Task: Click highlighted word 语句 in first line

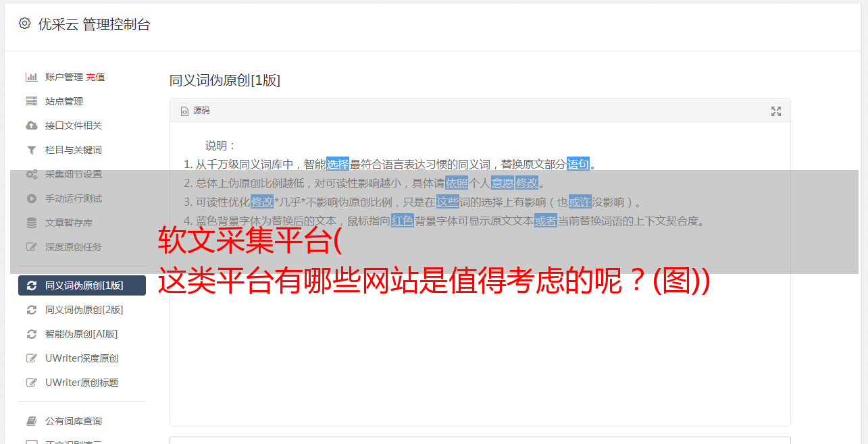Action: 578,164
